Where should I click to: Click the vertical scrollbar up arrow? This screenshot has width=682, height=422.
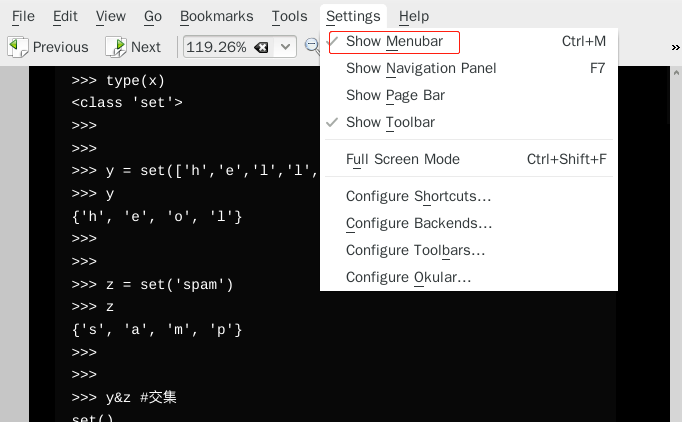click(676, 73)
